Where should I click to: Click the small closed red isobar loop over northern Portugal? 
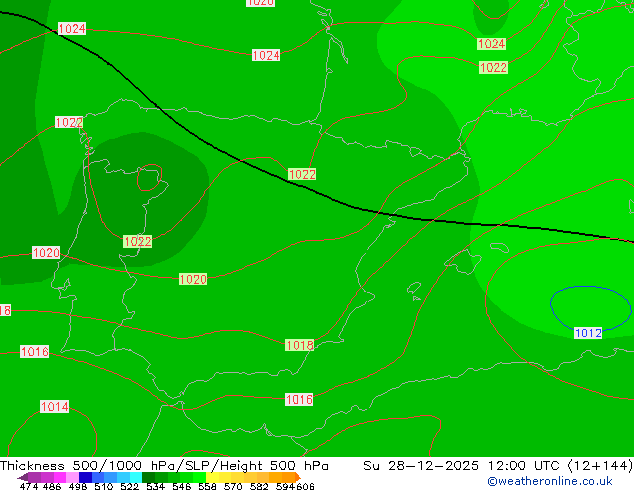149,177
